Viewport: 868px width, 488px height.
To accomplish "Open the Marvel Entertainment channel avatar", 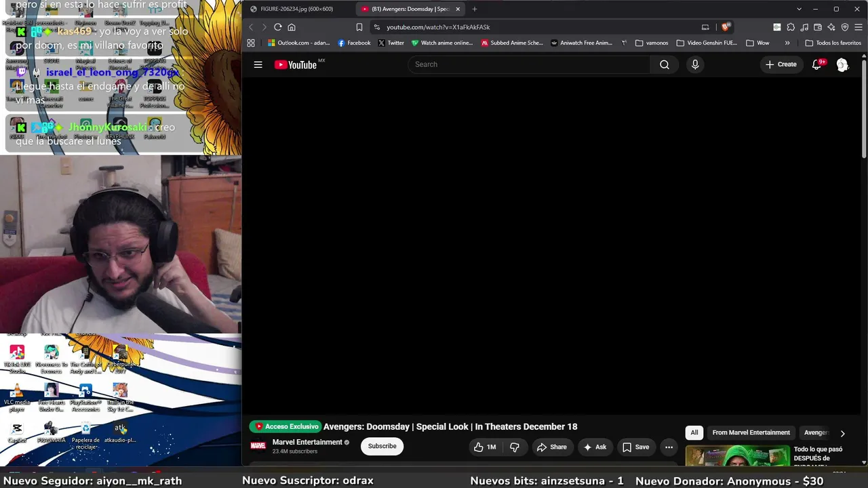I will [x=258, y=446].
